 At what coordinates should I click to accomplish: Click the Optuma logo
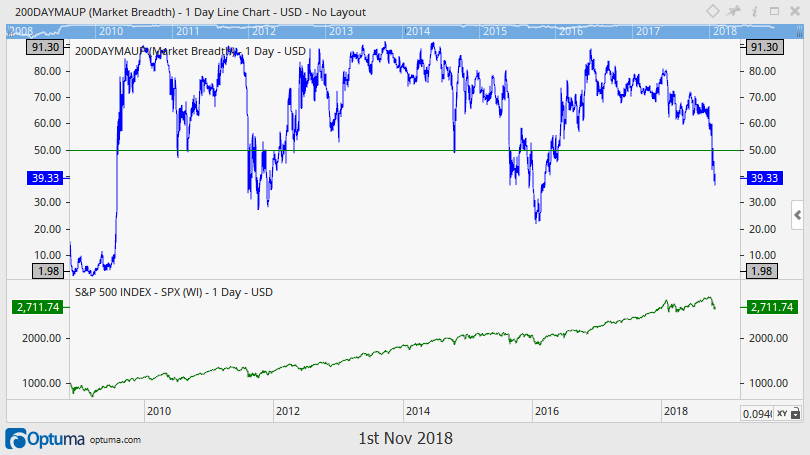(45, 439)
